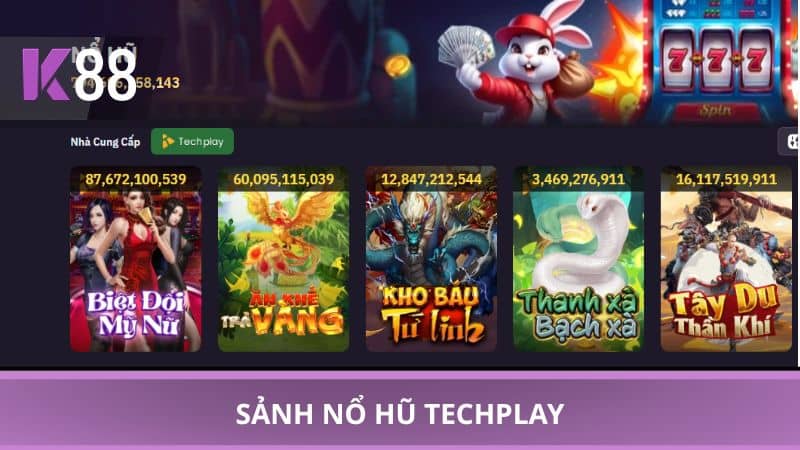Click the K88 logo
800x450 pixels.
pos(80,74)
